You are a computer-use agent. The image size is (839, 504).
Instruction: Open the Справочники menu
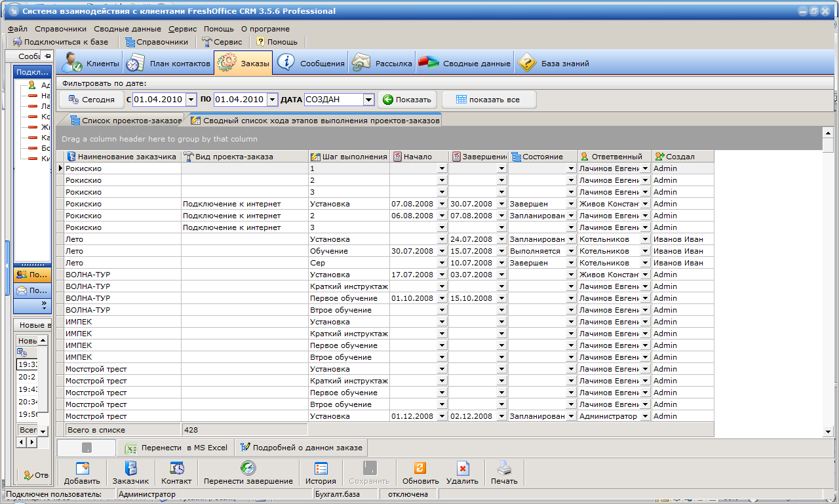(x=60, y=29)
